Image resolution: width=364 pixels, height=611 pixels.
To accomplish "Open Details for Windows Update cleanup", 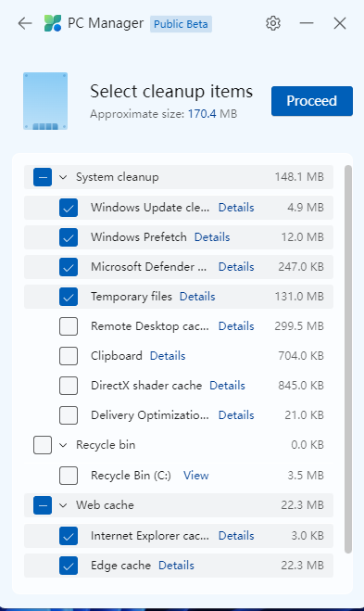I will point(236,208).
